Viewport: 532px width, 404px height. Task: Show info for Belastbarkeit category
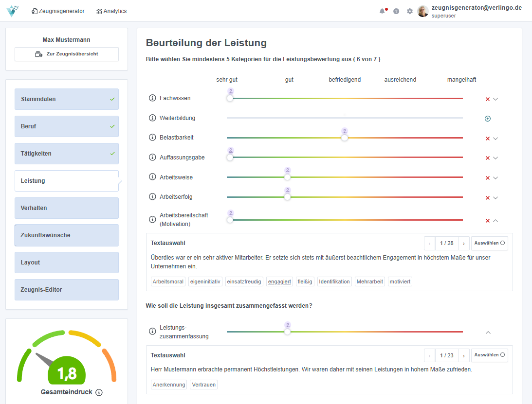point(152,137)
